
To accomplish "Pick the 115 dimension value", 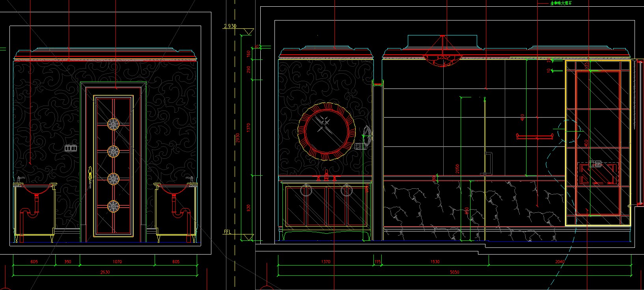I will click(x=378, y=262).
